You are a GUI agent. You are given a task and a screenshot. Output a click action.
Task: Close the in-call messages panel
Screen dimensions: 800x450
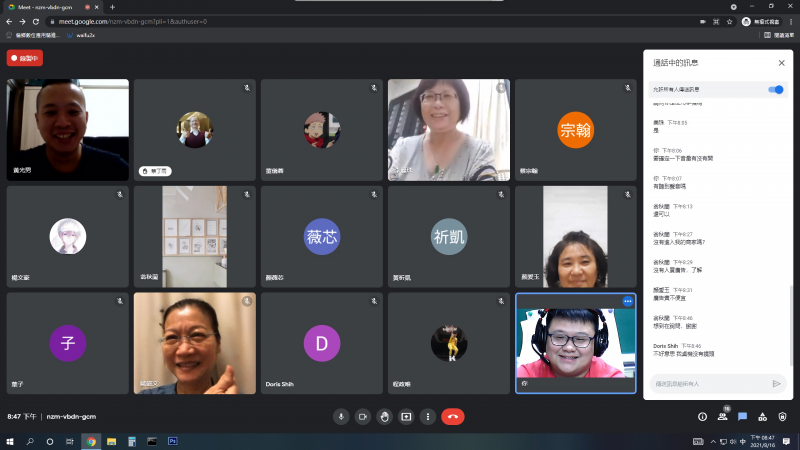(x=781, y=63)
